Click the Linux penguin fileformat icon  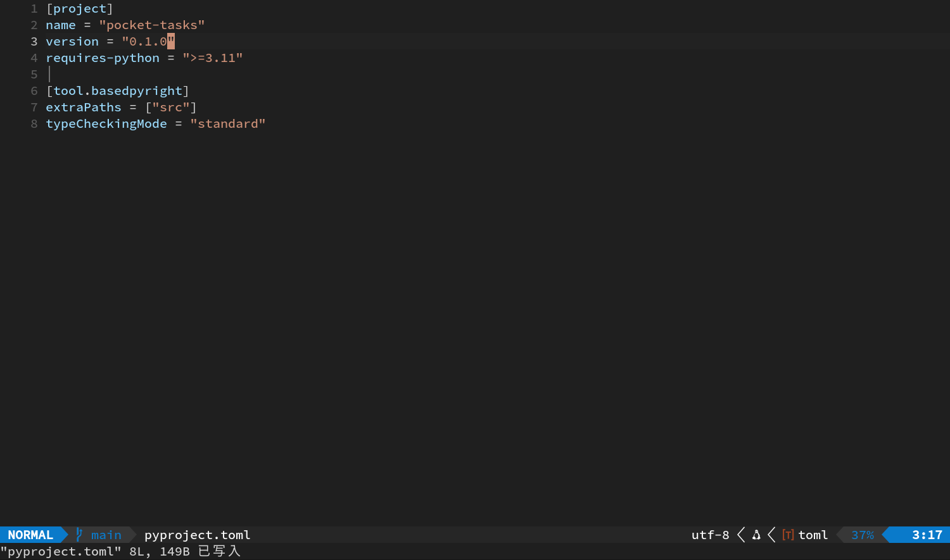756,535
